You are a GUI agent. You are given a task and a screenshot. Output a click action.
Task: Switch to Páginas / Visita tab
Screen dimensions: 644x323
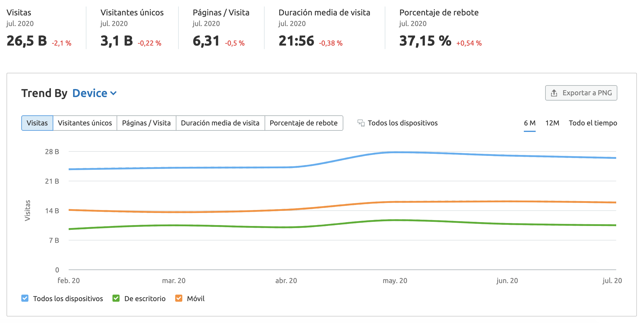pyautogui.click(x=146, y=123)
